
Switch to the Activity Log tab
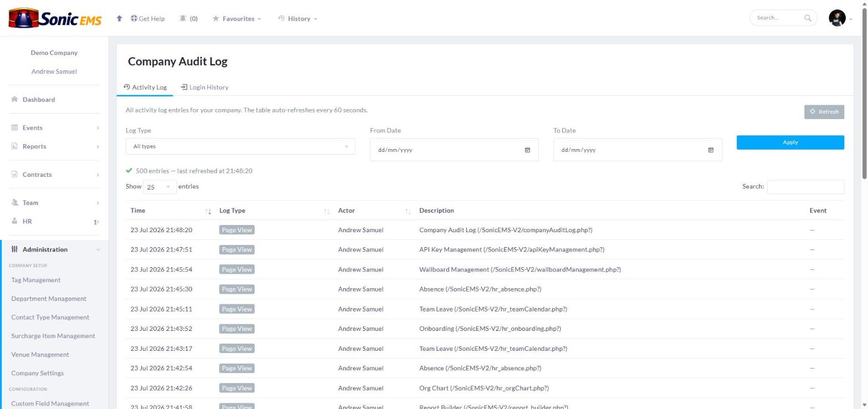pos(145,87)
